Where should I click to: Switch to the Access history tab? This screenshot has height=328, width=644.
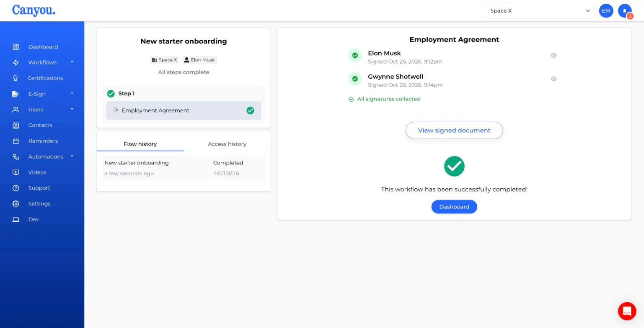click(227, 144)
